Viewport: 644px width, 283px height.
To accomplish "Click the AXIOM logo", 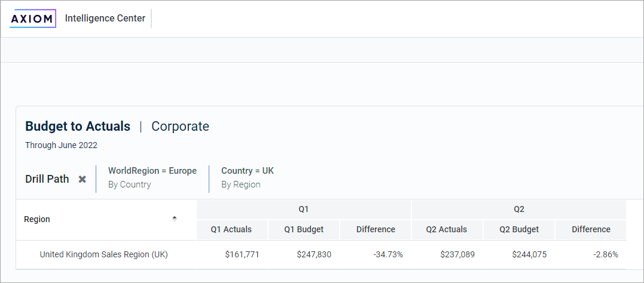I will click(32, 19).
